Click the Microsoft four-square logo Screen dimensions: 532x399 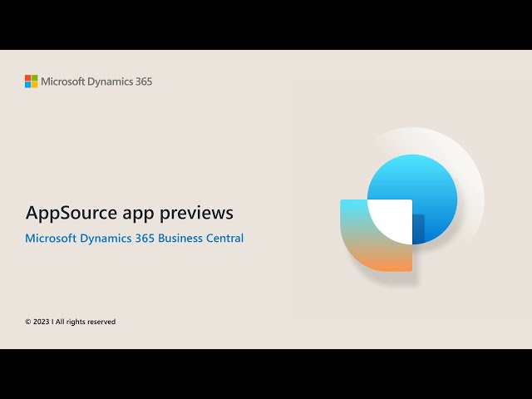(x=32, y=81)
